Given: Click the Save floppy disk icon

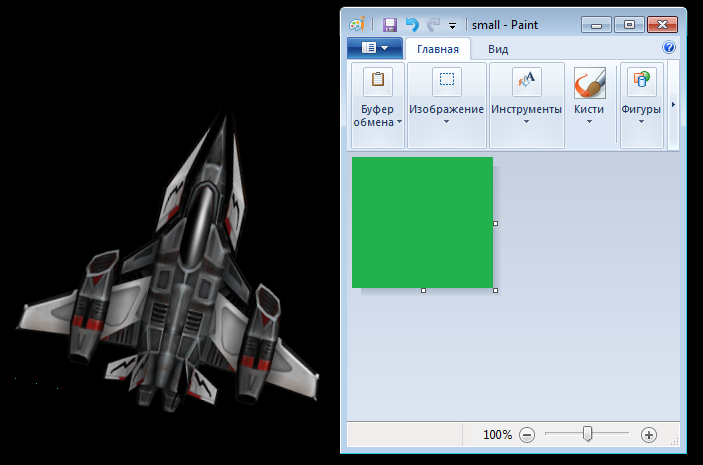Looking at the screenshot, I should [390, 25].
